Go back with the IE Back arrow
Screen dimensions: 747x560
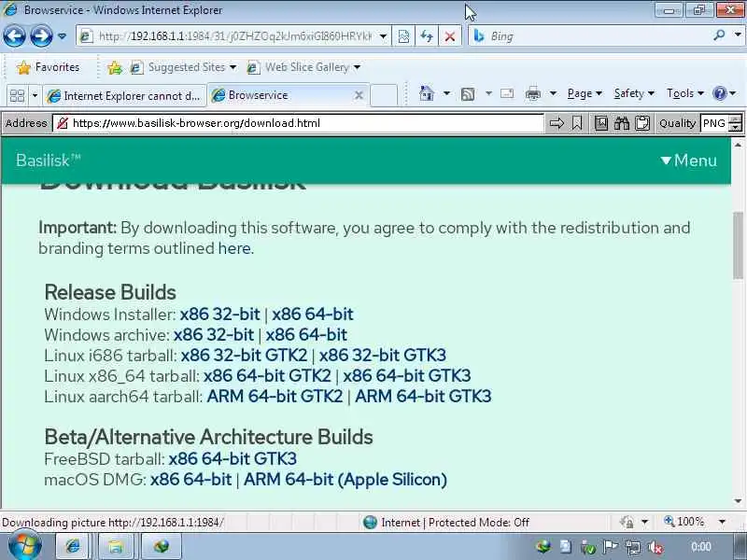point(14,36)
